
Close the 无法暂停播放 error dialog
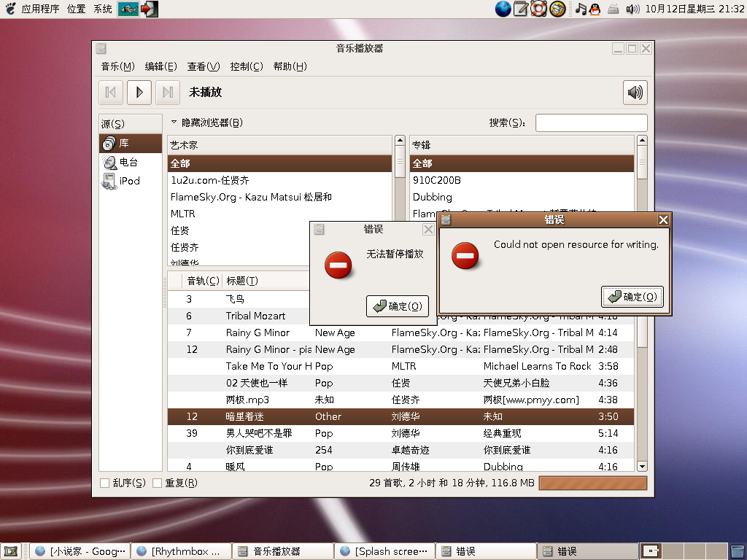(x=428, y=230)
